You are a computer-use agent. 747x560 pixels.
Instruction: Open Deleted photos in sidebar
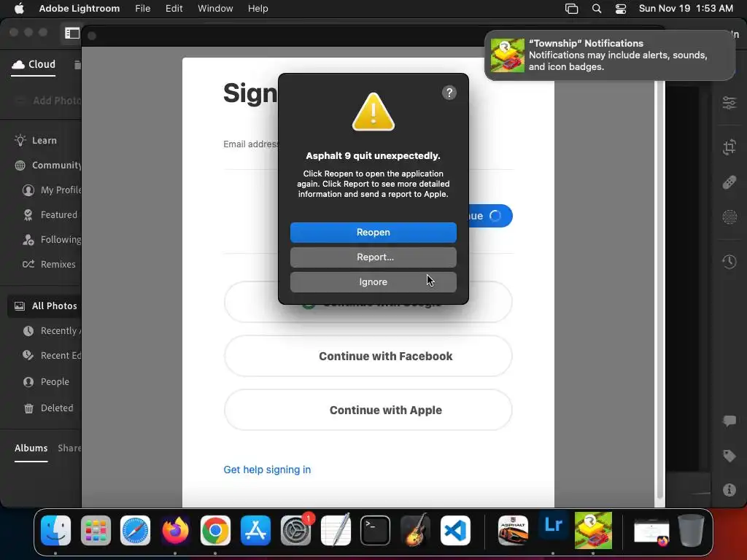tap(49, 408)
